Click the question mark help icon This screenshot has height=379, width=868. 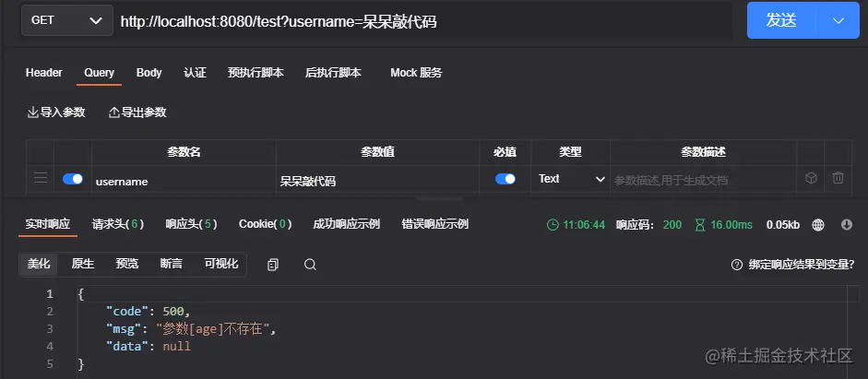tap(736, 265)
